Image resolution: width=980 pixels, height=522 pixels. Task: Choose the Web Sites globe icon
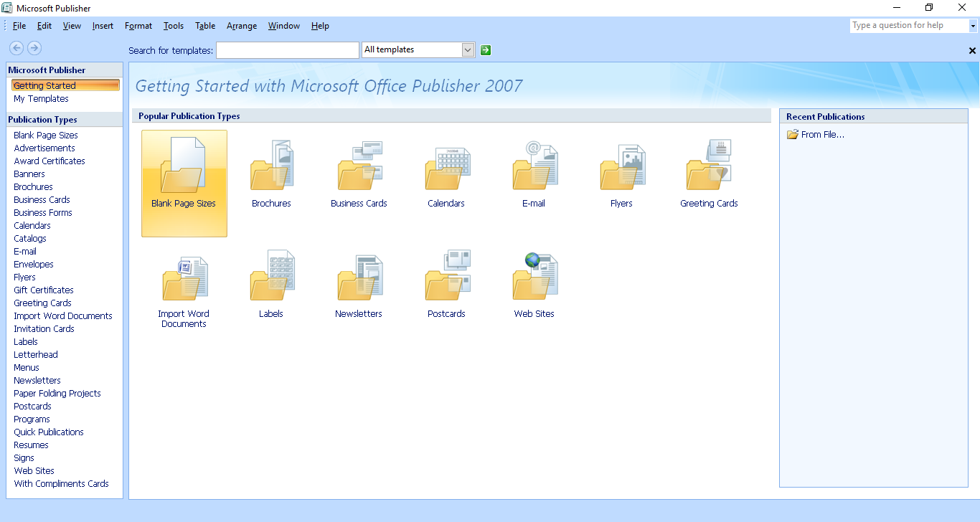click(534, 277)
